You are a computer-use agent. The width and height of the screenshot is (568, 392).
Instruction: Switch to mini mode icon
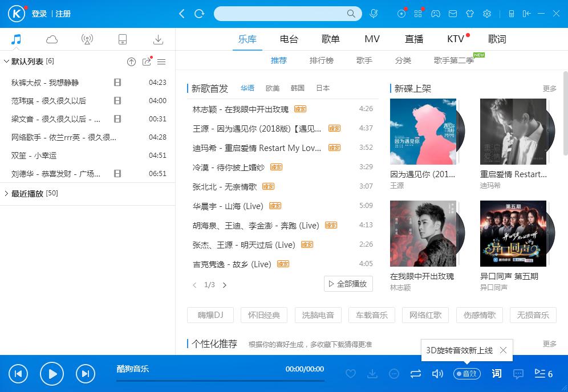pyautogui.click(x=511, y=14)
